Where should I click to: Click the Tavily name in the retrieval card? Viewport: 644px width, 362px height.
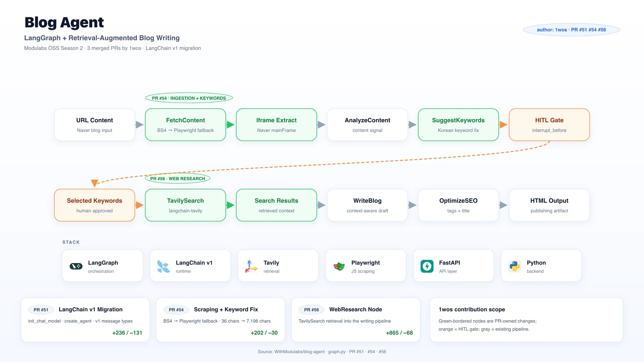pos(271,263)
